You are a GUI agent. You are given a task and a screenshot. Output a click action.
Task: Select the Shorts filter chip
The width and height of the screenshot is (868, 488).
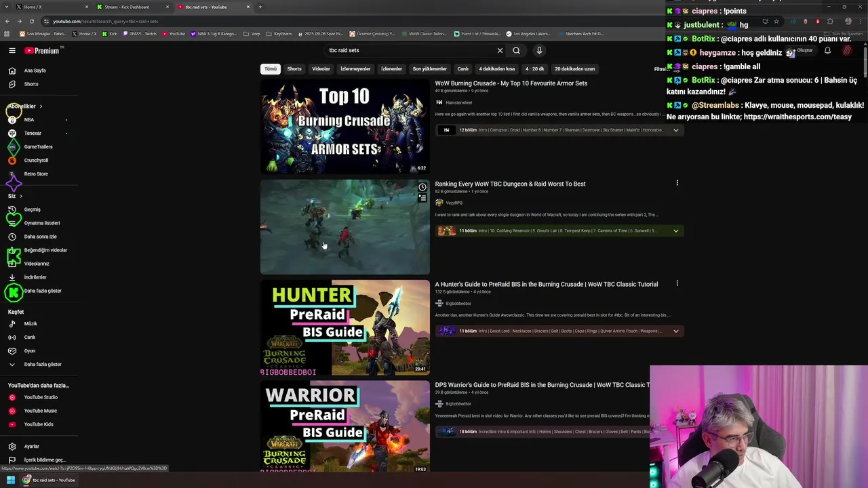(294, 68)
